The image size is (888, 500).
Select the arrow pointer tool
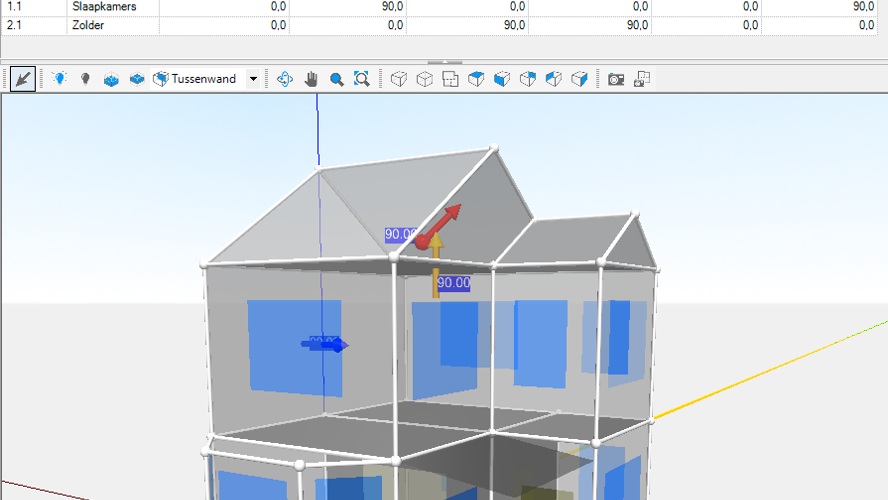(x=23, y=79)
